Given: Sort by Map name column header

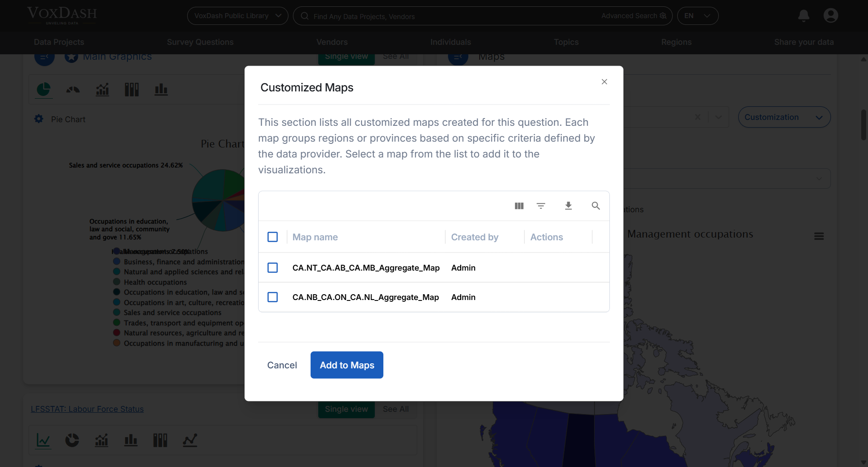Looking at the screenshot, I should click(315, 237).
